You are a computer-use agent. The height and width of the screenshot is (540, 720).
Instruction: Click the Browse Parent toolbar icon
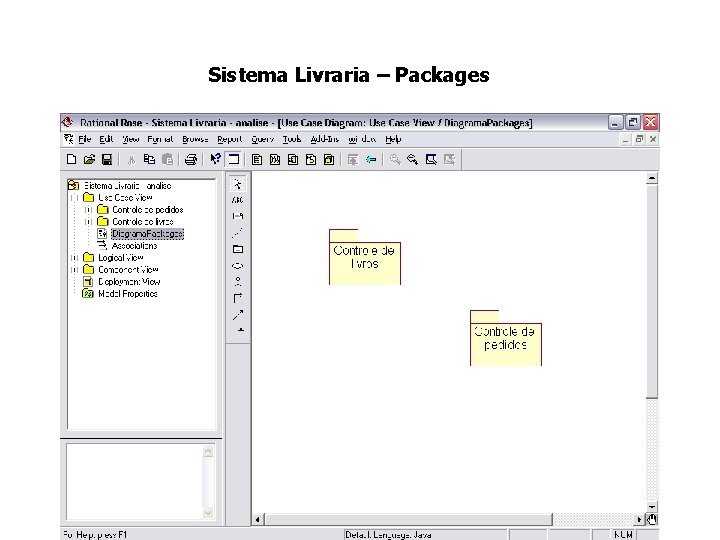353,159
